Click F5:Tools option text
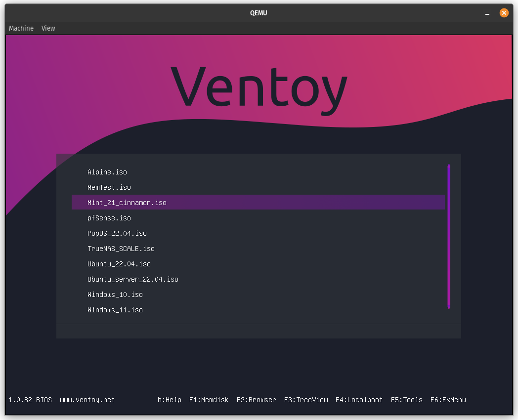Viewport: 518px width, 420px height. (407, 400)
